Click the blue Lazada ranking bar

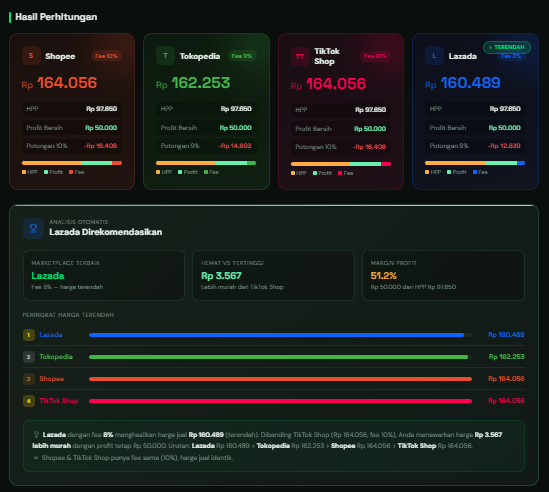point(277,335)
